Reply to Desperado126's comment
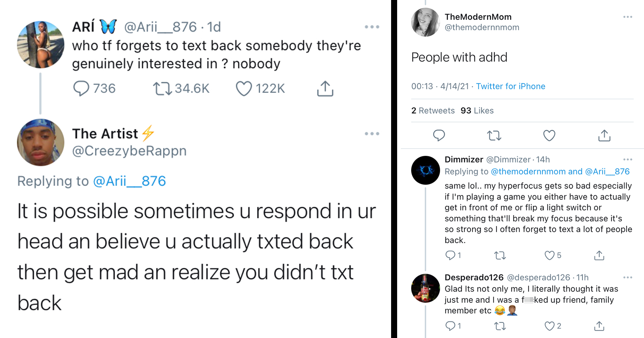The width and height of the screenshot is (644, 338). tap(450, 326)
